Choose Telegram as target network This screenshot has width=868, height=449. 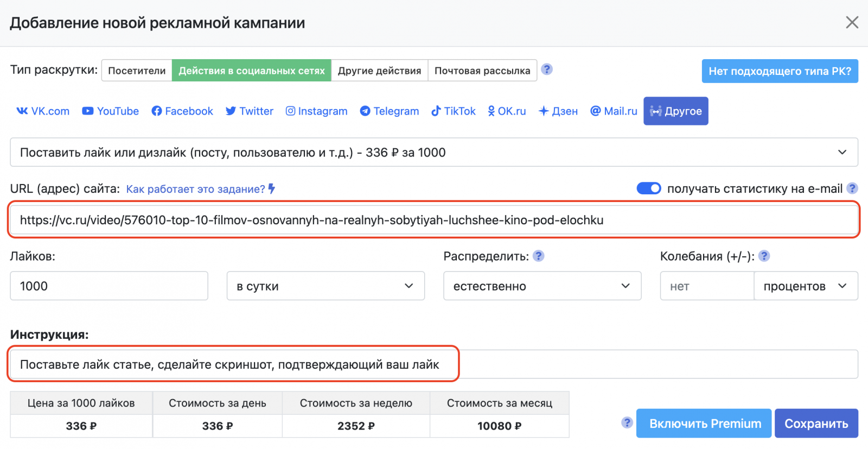click(390, 111)
